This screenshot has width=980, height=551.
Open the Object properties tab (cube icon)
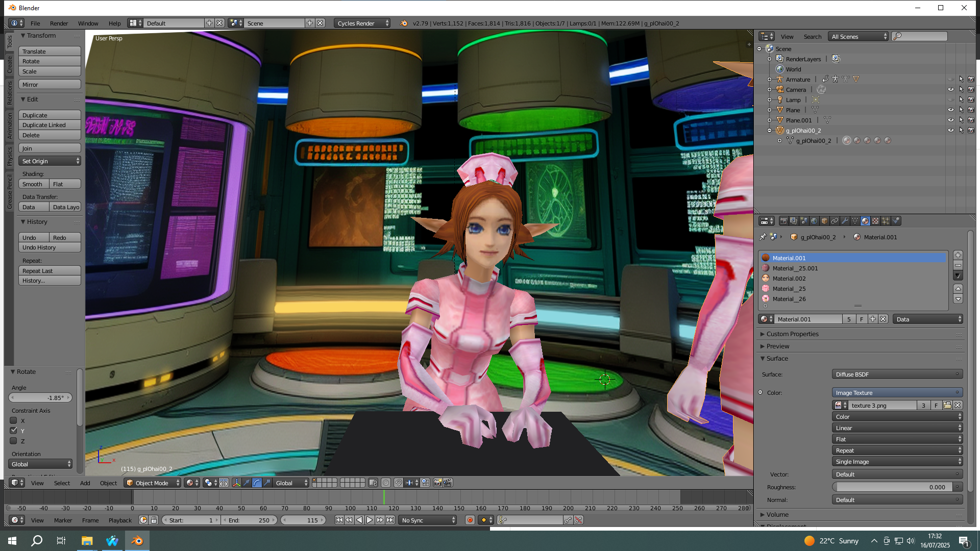point(824,221)
